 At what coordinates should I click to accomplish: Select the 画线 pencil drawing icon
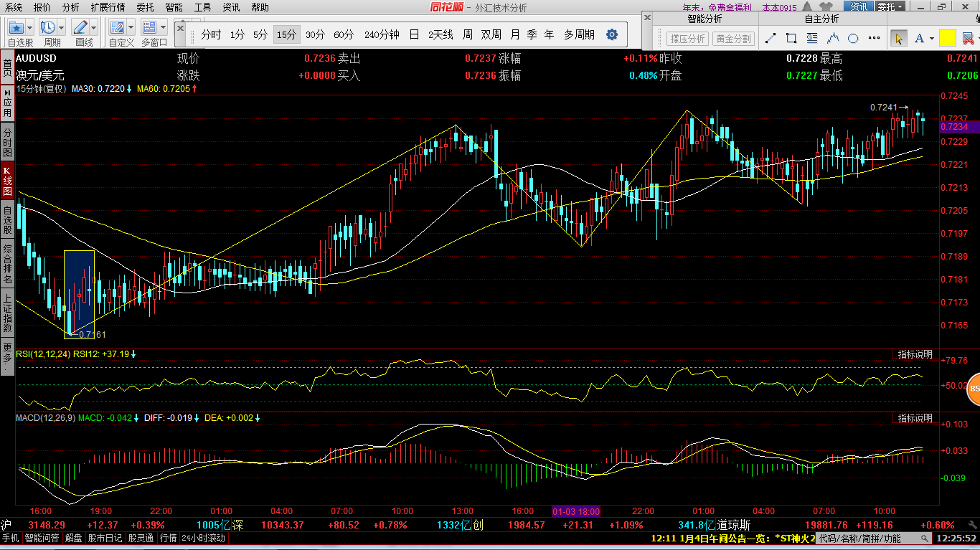tap(80, 27)
